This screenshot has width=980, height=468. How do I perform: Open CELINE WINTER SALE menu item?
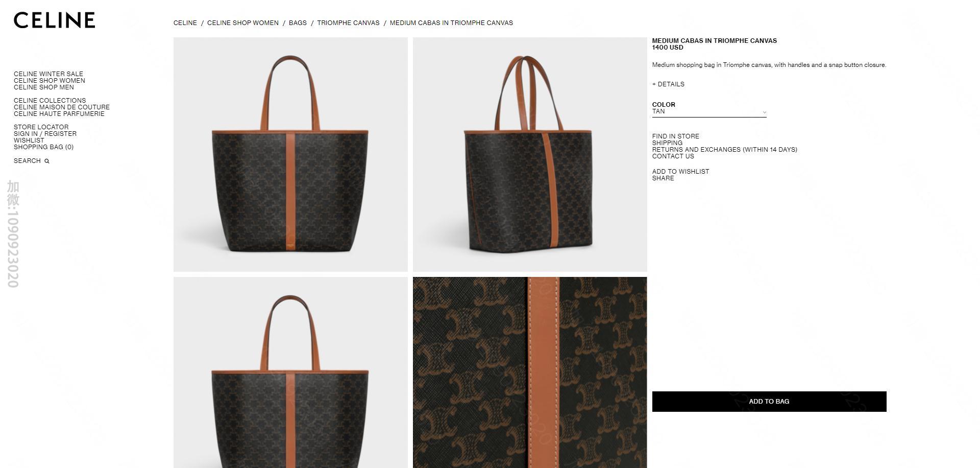click(48, 74)
